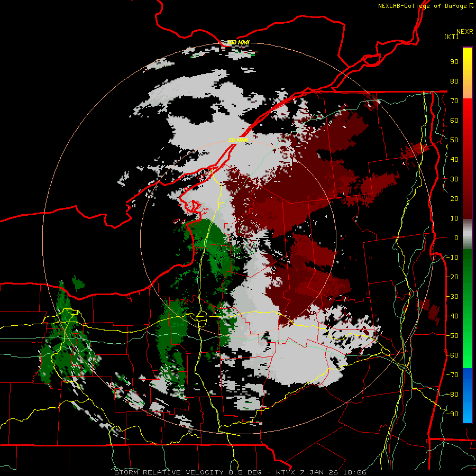This screenshot has height=476, width=476.
Task: Select the Storm Relative Velocity KTYX caption
Action: (x=241, y=472)
